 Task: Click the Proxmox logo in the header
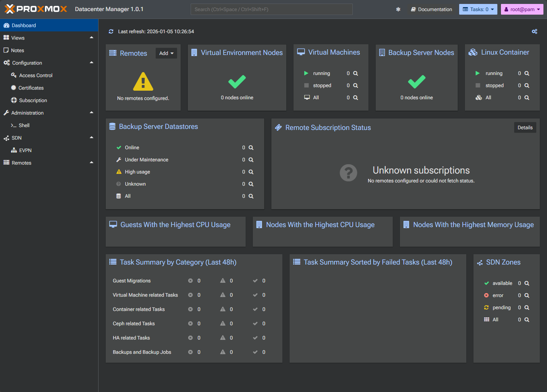point(35,9)
